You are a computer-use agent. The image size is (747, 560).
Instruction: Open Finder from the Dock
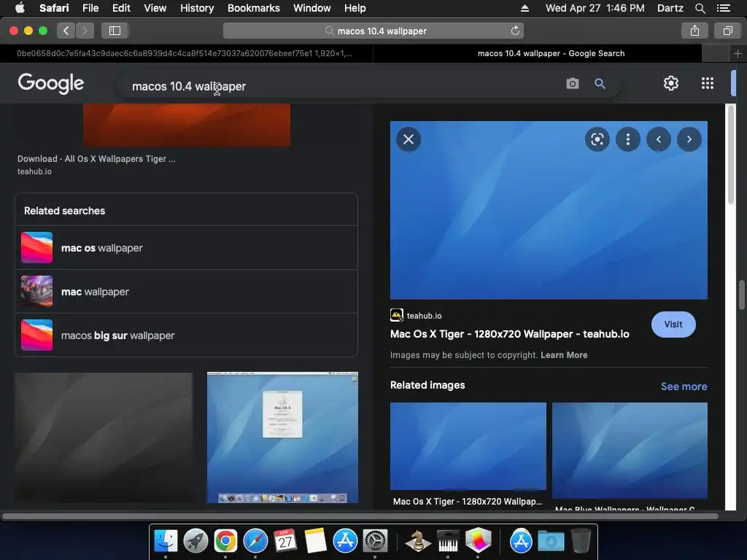pyautogui.click(x=166, y=540)
